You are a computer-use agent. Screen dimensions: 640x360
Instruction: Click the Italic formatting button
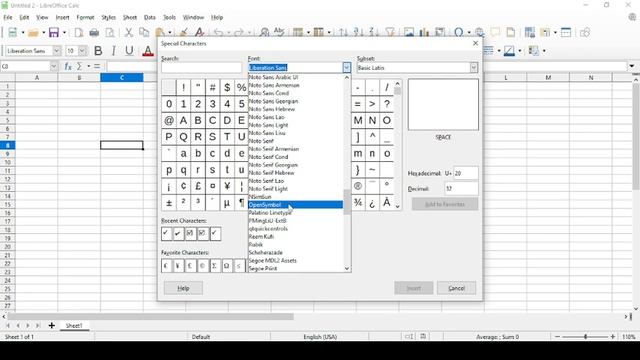(x=113, y=51)
